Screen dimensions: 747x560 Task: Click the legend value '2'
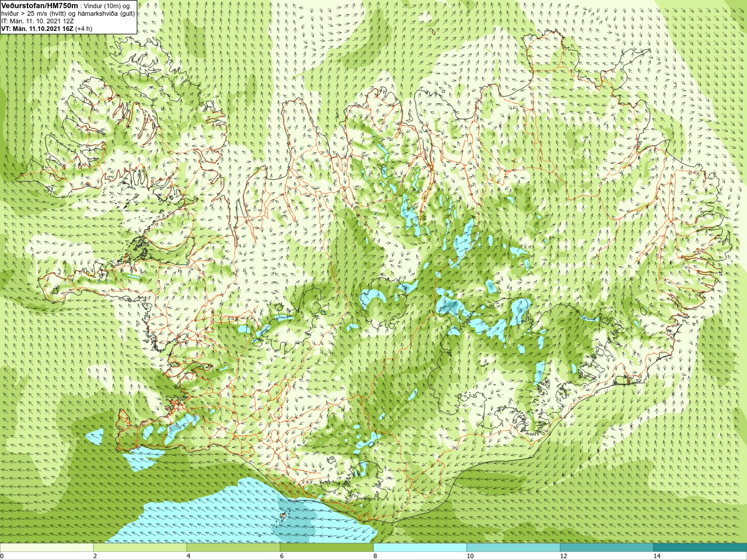pos(95,556)
